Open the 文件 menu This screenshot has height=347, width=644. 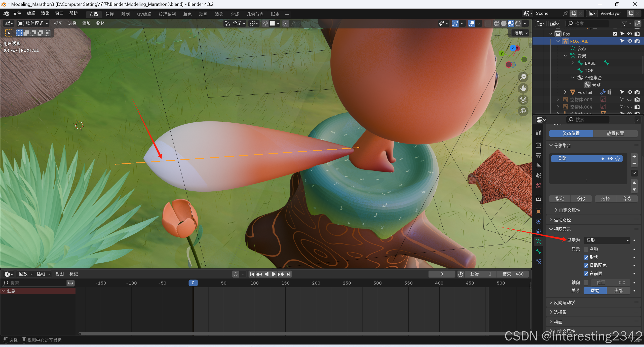coord(17,13)
